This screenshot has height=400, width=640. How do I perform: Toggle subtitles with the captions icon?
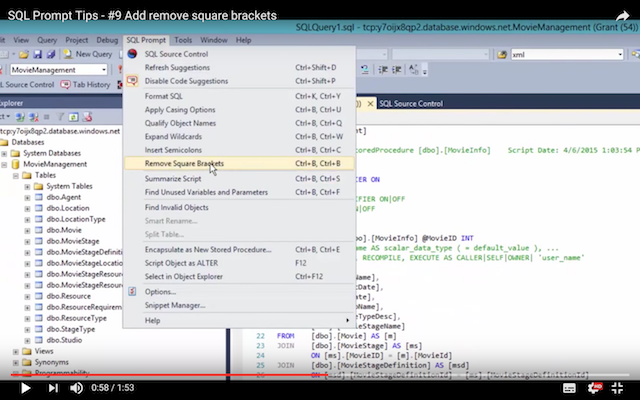pos(569,388)
